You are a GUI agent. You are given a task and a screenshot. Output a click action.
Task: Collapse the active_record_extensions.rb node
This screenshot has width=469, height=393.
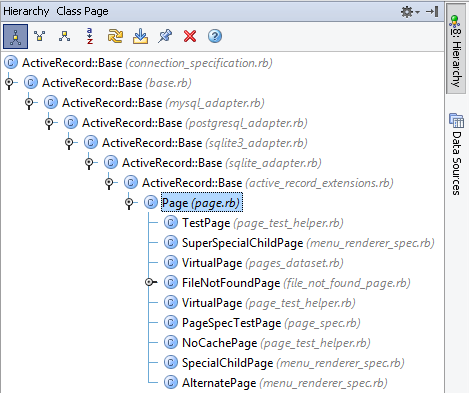(109, 183)
